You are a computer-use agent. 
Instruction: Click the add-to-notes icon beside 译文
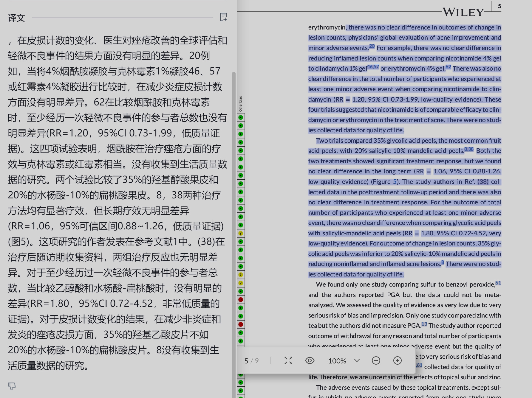click(223, 17)
